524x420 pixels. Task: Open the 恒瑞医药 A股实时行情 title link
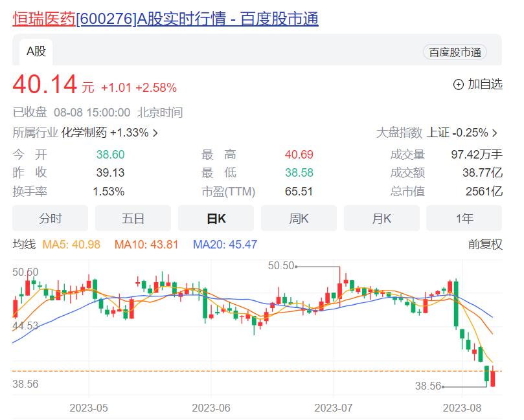click(165, 19)
